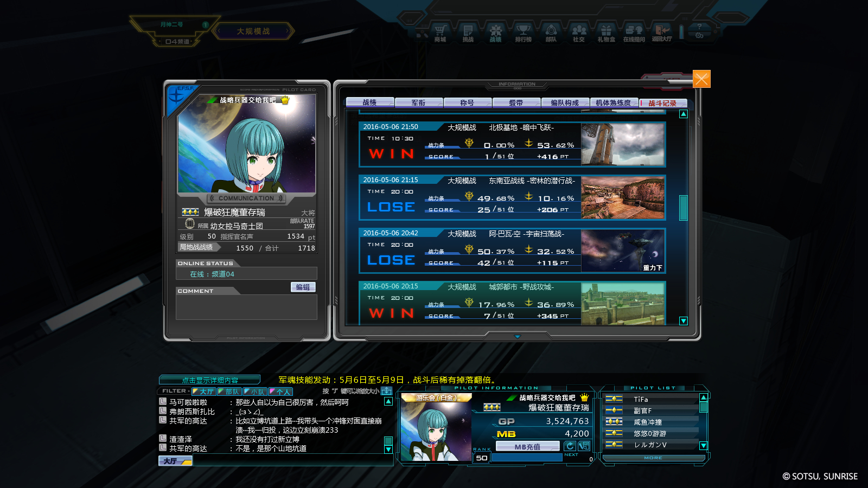Open the settings gear icon
Viewport: 868px width, 488px height.
click(x=699, y=36)
